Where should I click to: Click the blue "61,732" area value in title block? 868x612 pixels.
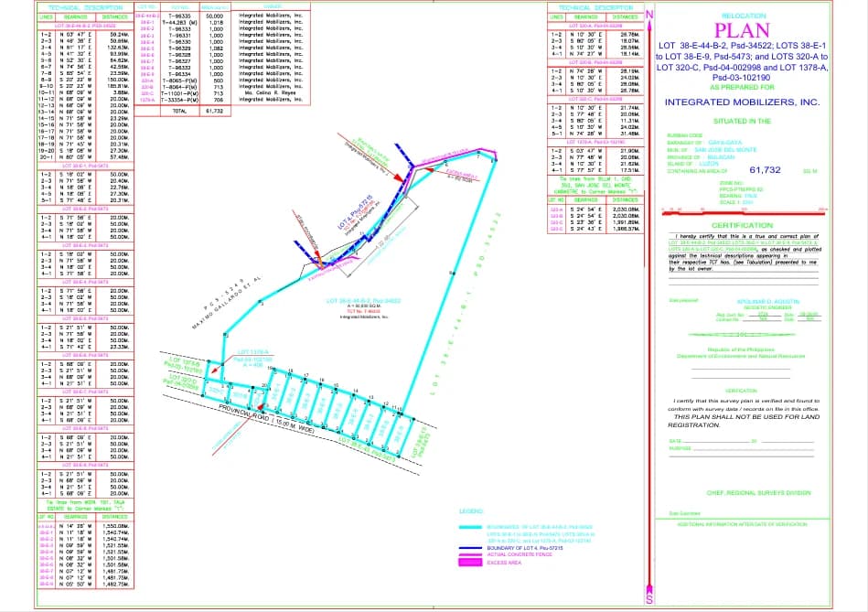[x=765, y=170]
